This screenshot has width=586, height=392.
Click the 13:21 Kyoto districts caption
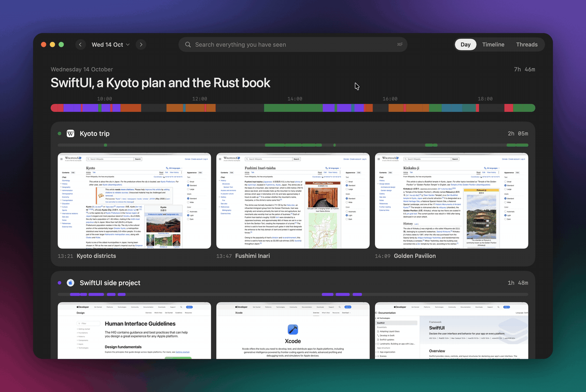coord(87,256)
